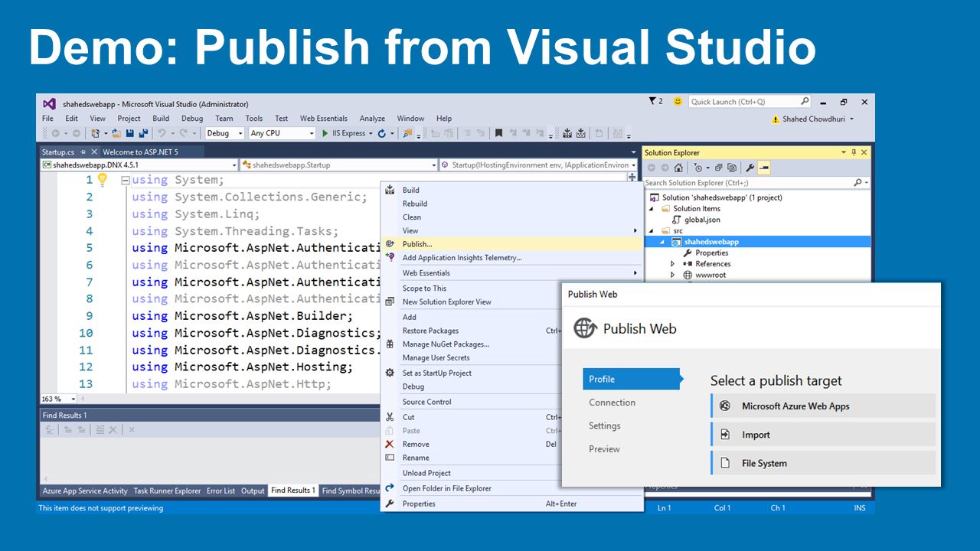Click the lightbulb quick actions icon on line 1
This screenshot has height=551, width=980.
coord(102,180)
